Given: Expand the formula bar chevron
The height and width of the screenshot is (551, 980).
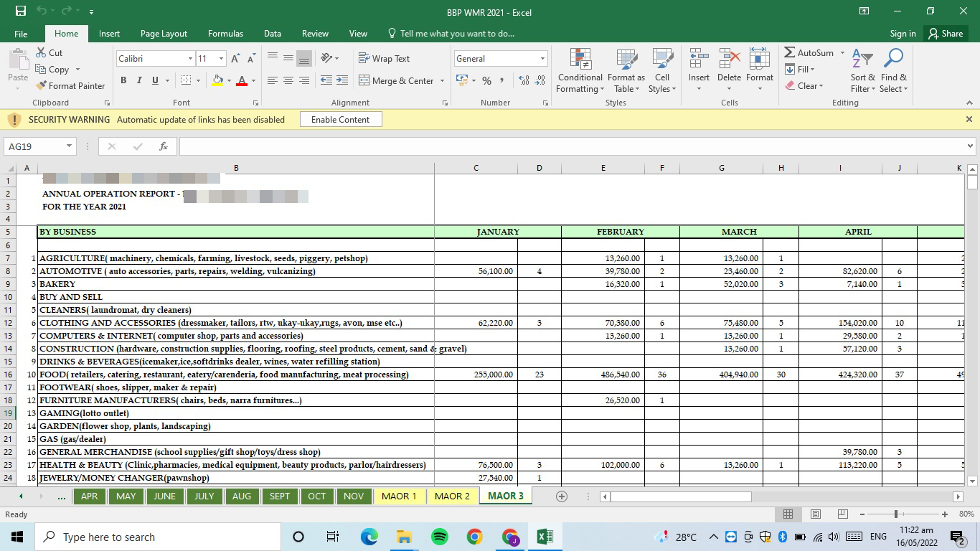Looking at the screenshot, I should click(970, 146).
